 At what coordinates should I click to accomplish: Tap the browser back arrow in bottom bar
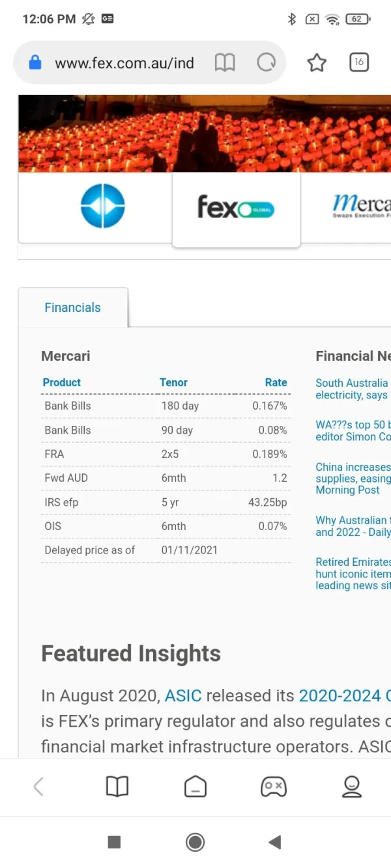pos(38,787)
